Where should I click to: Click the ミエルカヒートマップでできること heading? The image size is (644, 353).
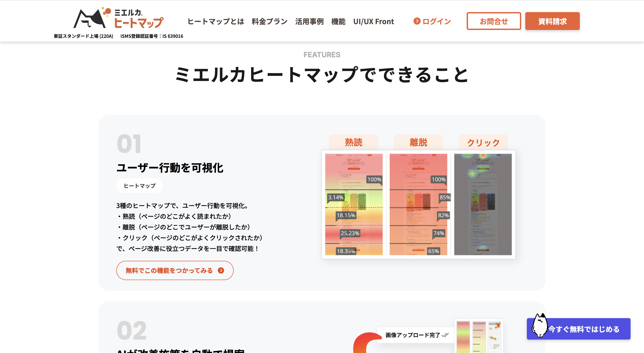click(322, 74)
